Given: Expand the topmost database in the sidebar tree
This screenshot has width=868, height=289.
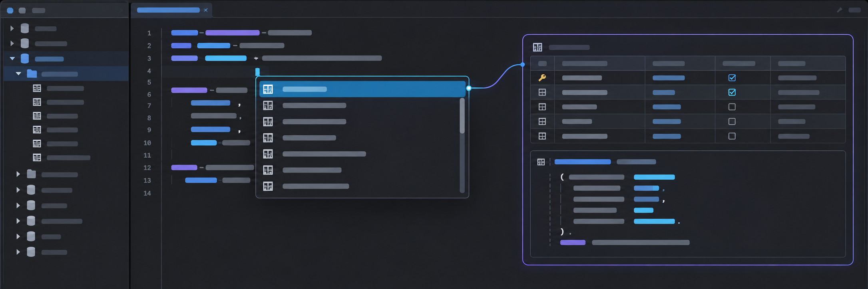Looking at the screenshot, I should click(x=12, y=28).
